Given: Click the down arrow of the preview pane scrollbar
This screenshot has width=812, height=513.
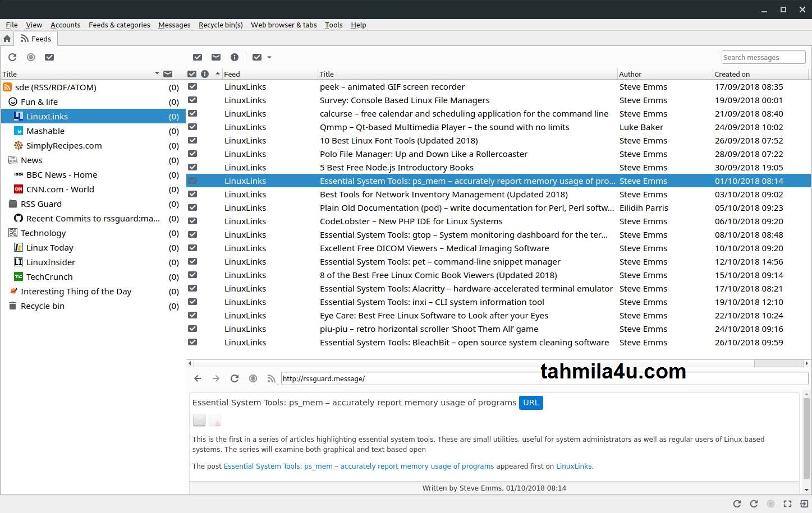Looking at the screenshot, I should click(x=806, y=491).
